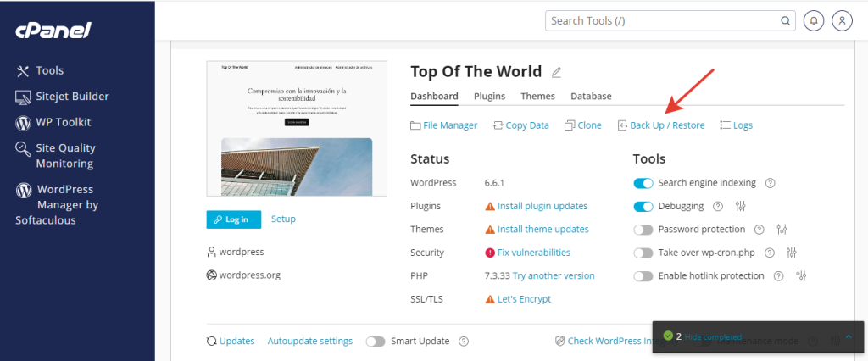Switch to the Plugins tab
Screen dimensions: 868x361
[489, 97]
